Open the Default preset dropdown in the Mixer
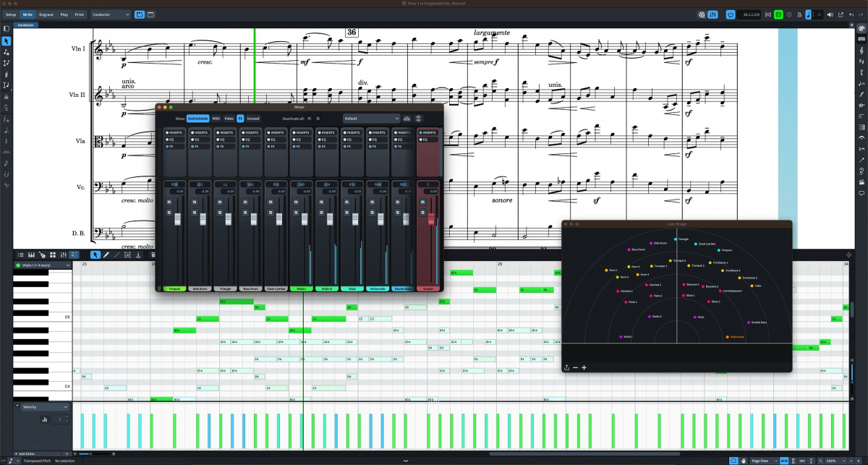 371,119
